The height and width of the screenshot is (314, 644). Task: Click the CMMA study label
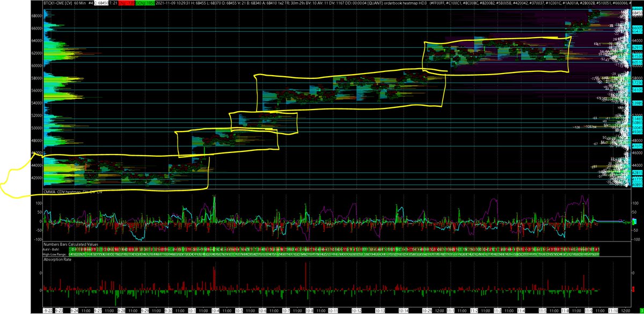pos(50,191)
